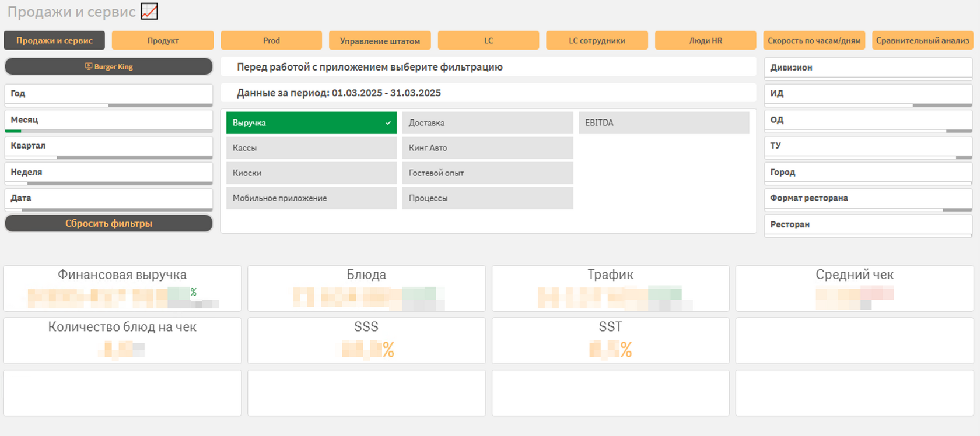The height and width of the screenshot is (436, 980).
Task: Click the Количество блюд на чек card
Action: 123,341
